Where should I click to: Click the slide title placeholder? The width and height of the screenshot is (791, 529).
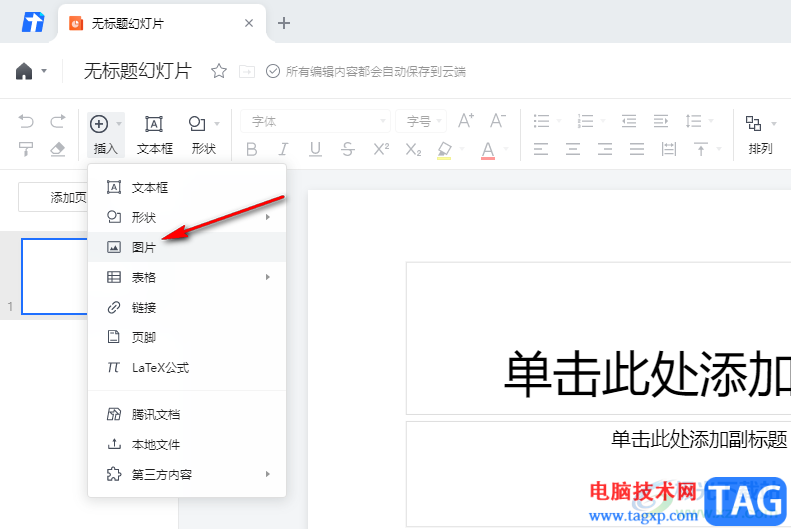[x=599, y=338]
